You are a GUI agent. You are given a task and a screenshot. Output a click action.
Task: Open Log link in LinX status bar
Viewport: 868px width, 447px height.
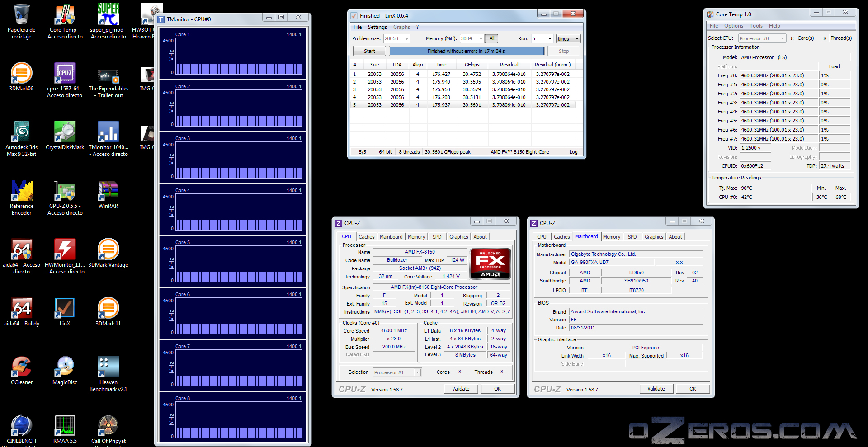pyautogui.click(x=575, y=152)
